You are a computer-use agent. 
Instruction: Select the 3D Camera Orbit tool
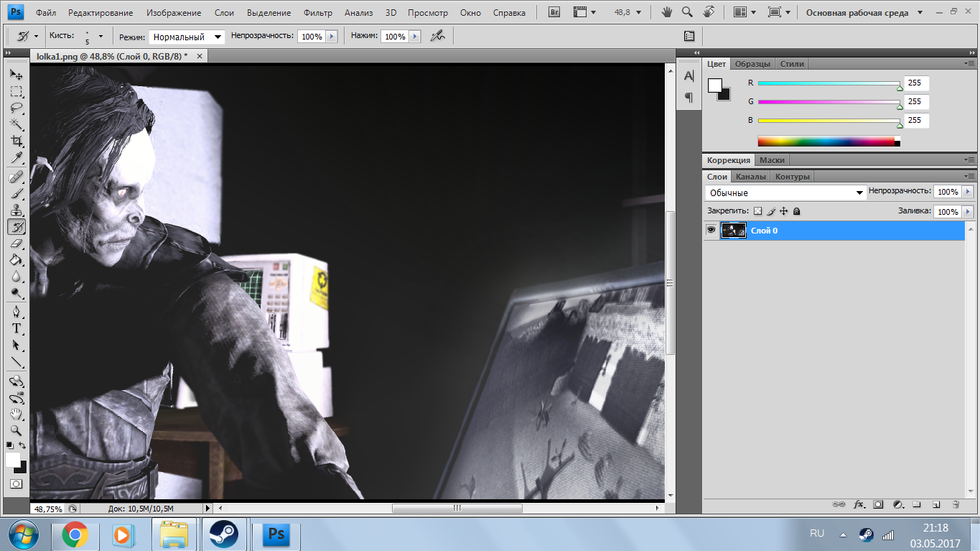16,397
